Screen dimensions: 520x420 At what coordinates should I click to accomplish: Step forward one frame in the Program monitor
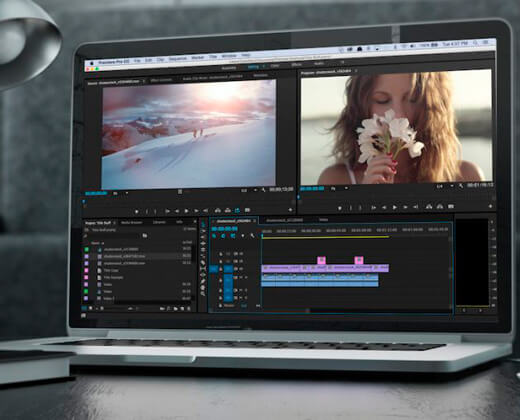[x=405, y=207]
